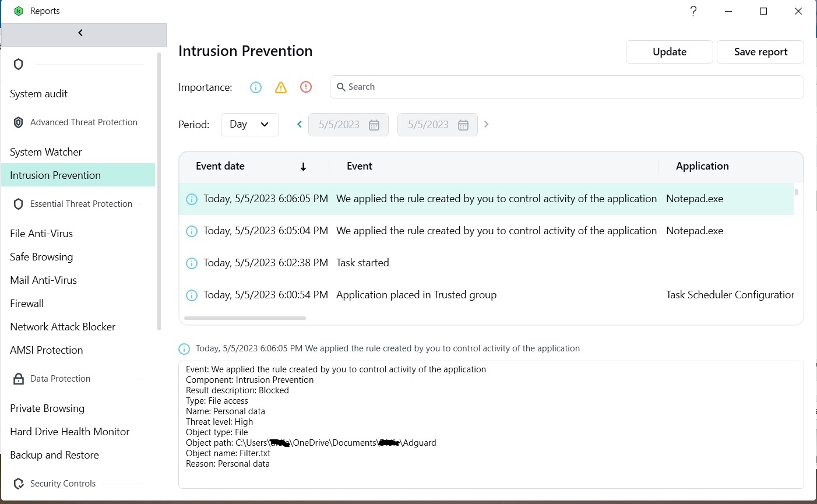
Task: Open the end date calendar icon
Action: tap(463, 125)
